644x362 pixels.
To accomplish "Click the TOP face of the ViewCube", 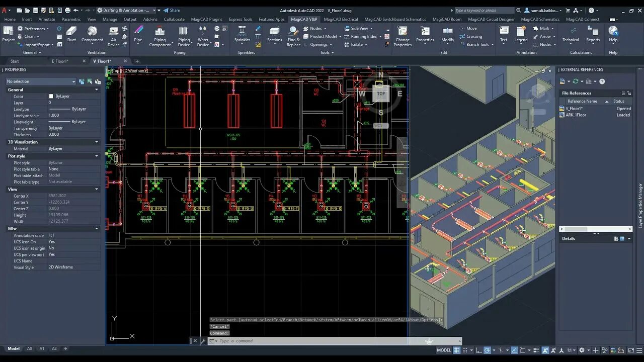I will point(381,94).
